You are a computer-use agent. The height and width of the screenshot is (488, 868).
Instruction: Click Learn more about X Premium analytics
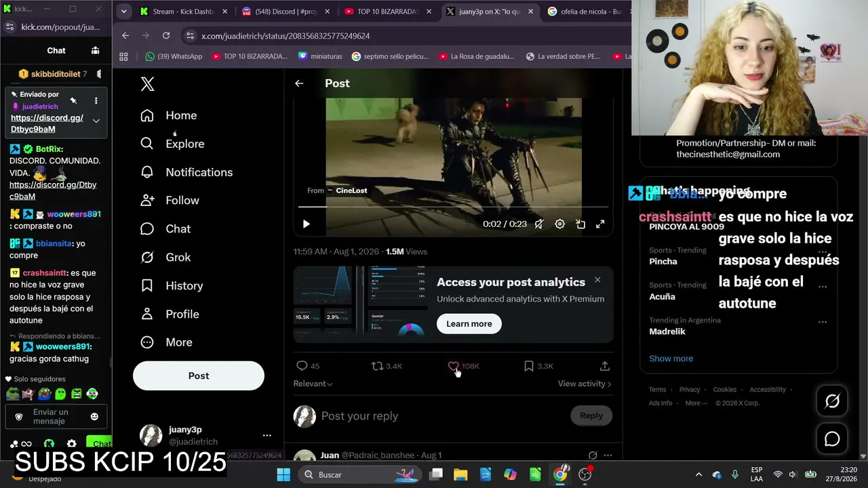(x=469, y=324)
